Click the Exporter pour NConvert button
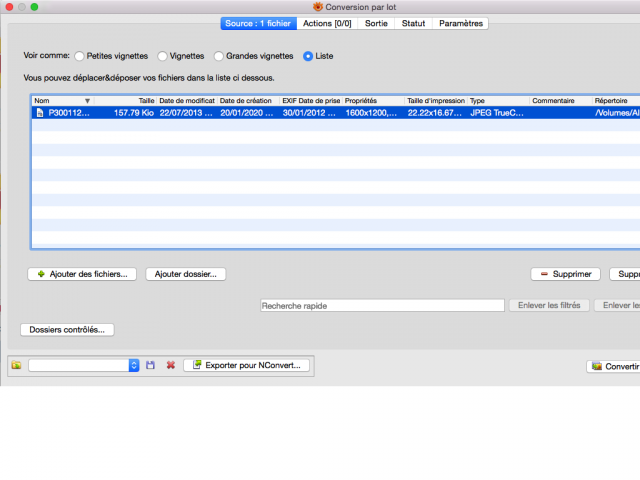Screen dimensions: 640x480 tap(247, 365)
